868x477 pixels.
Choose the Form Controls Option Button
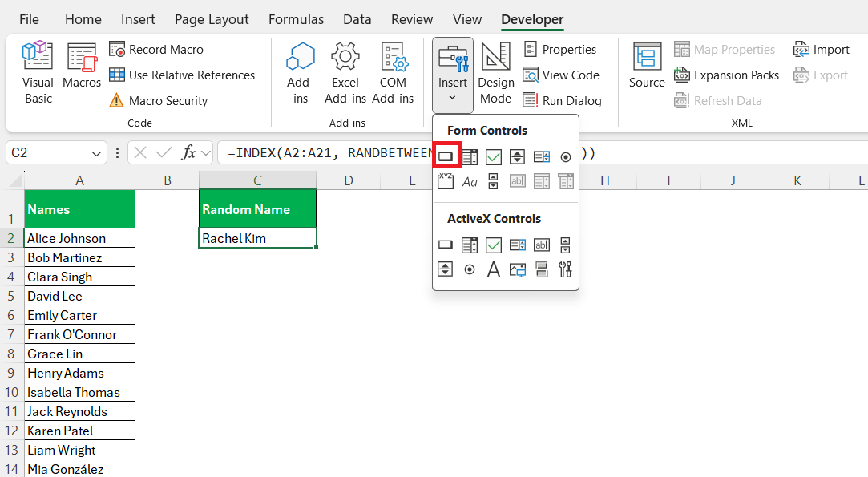[x=565, y=157]
